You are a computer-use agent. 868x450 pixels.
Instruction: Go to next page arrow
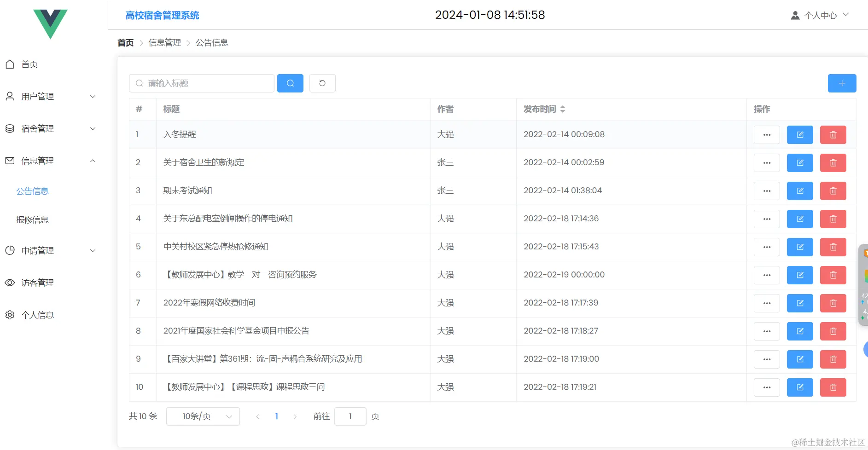295,416
